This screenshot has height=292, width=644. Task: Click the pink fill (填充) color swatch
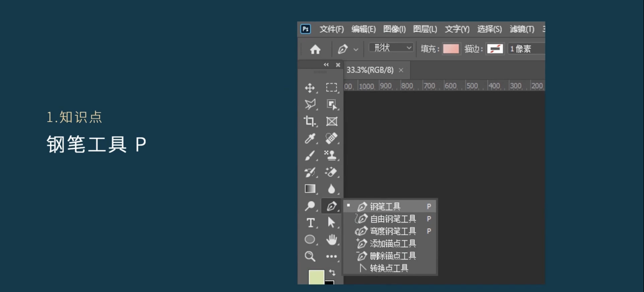451,49
